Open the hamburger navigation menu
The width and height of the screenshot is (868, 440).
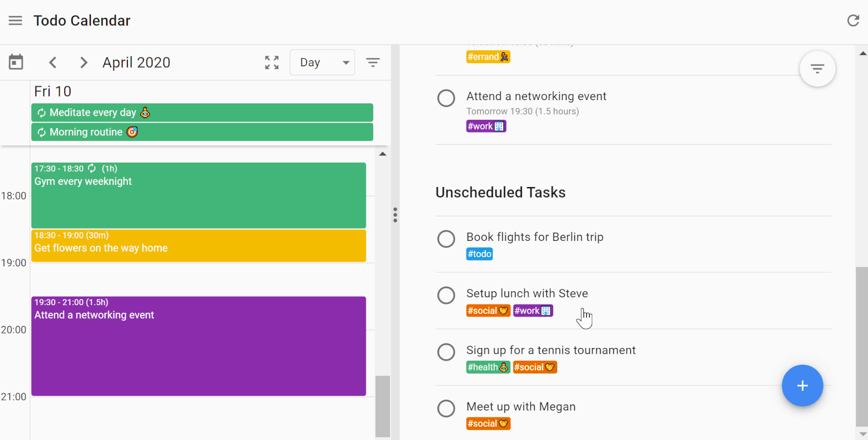15,21
